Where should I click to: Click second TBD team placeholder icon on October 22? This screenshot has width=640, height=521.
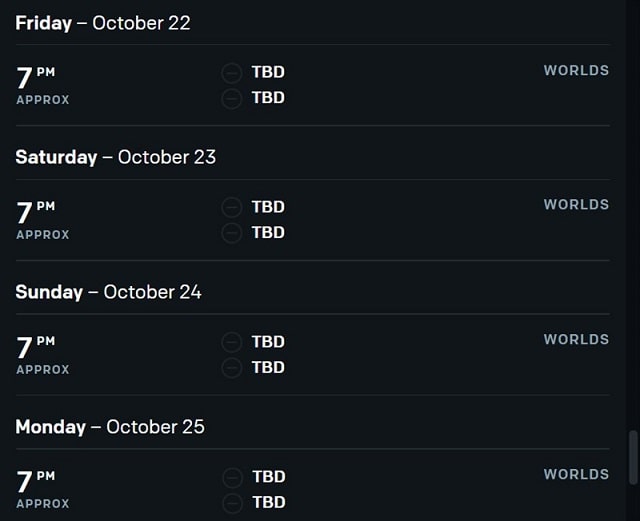[231, 99]
